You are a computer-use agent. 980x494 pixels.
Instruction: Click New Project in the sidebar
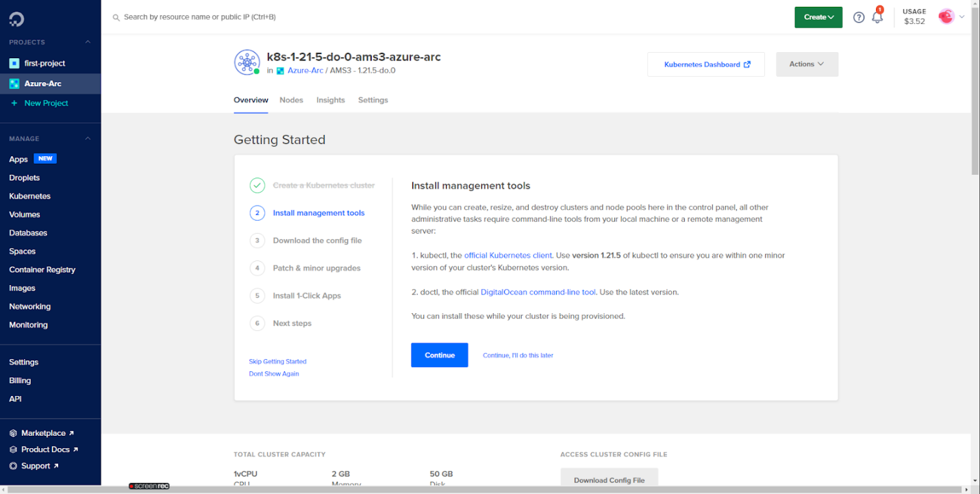pyautogui.click(x=47, y=103)
